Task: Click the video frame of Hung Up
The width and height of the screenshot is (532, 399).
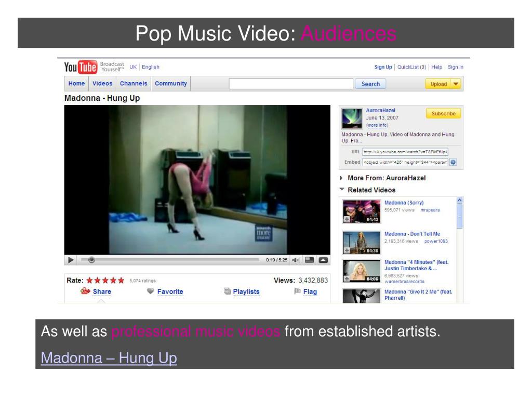Action: click(x=197, y=179)
